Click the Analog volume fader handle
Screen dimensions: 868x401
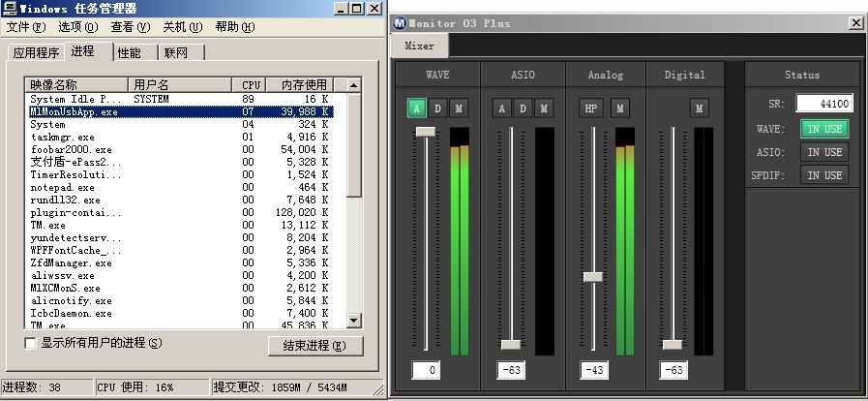click(x=593, y=276)
